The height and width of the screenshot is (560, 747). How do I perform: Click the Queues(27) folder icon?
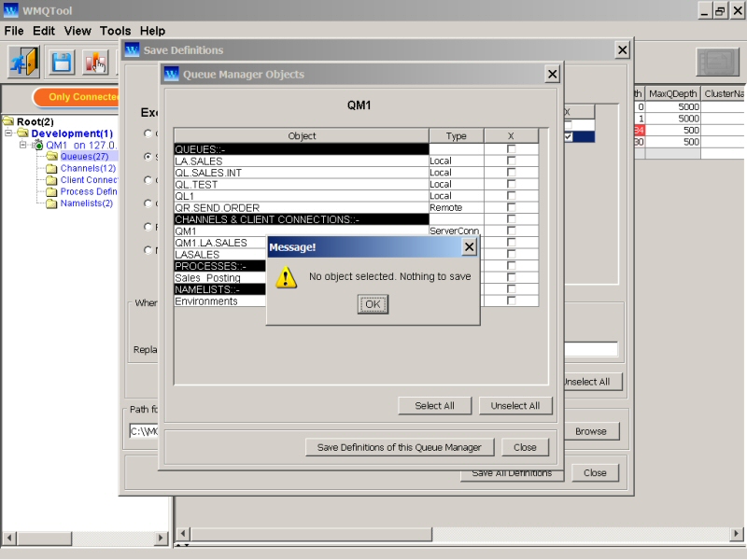point(52,157)
